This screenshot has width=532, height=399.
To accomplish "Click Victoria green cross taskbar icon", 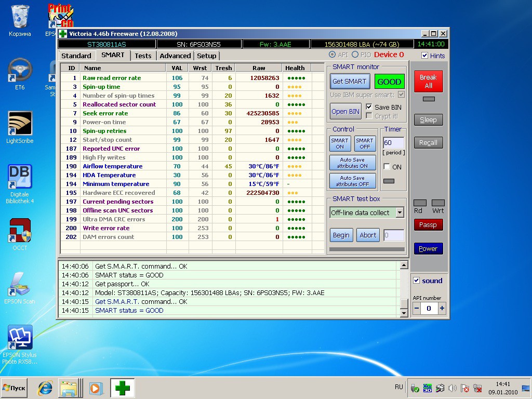I will (122, 388).
